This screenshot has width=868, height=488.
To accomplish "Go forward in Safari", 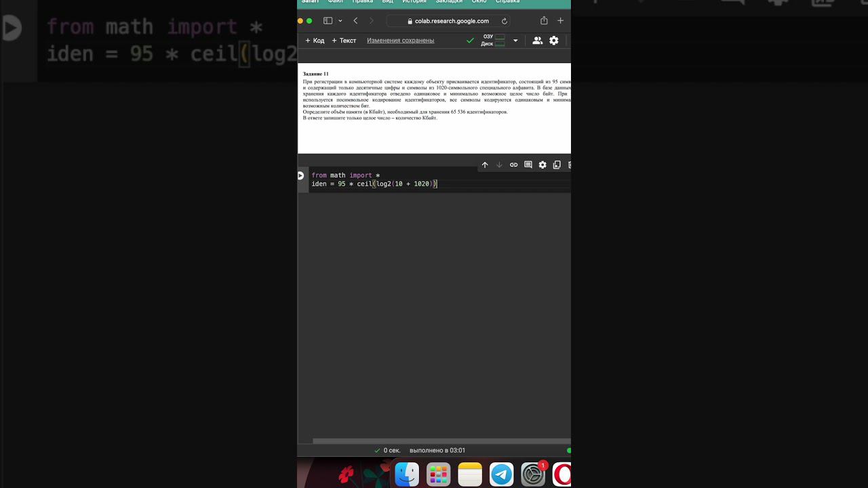I will tap(371, 21).
